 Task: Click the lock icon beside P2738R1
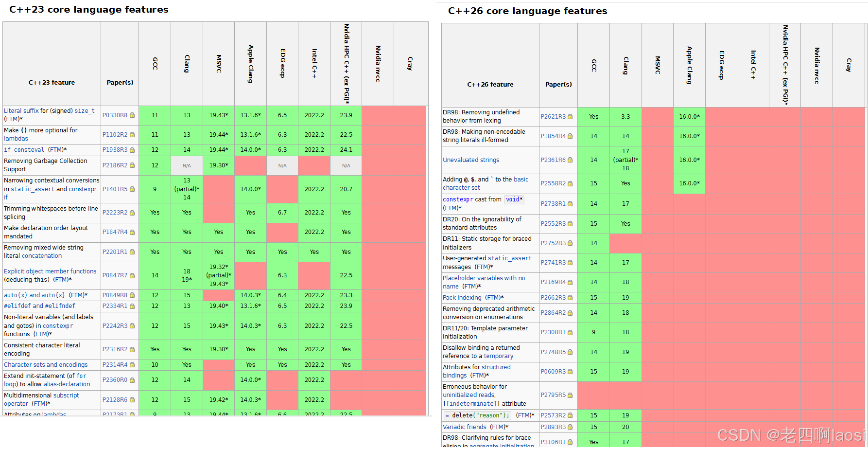[570, 204]
